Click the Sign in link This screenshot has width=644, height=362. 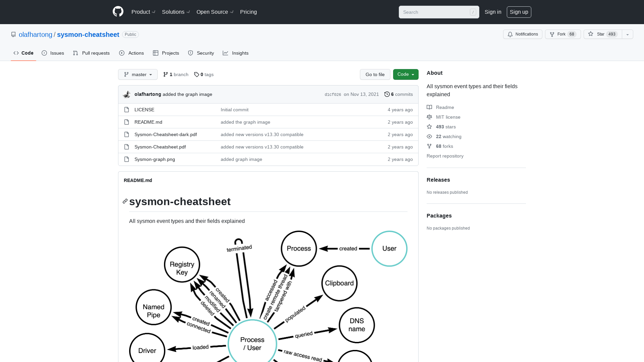tap(493, 12)
